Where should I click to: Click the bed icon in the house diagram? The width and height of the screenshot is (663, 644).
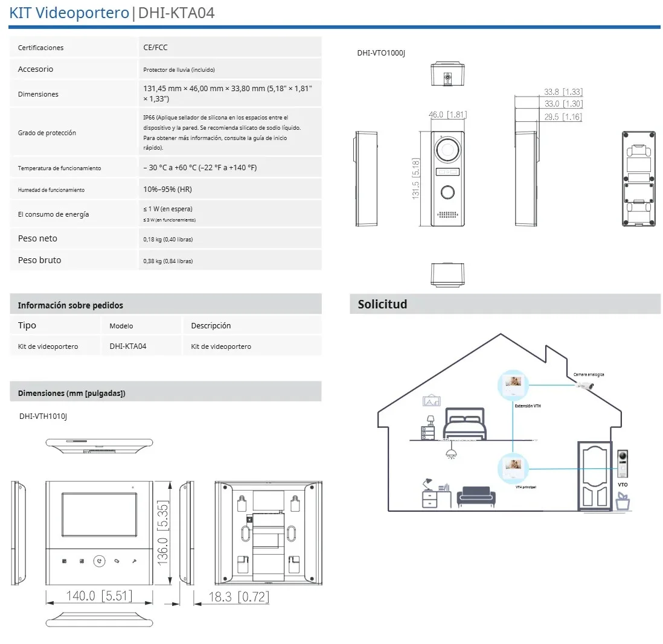[465, 424]
